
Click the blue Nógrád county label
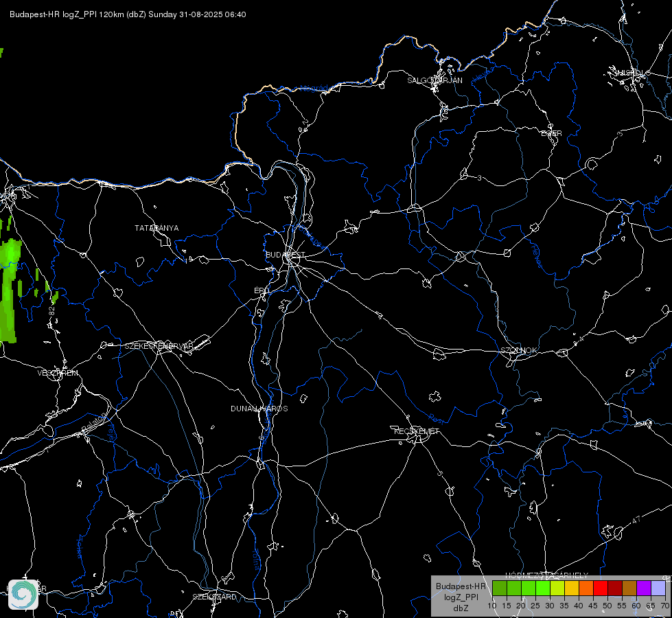[x=314, y=89]
